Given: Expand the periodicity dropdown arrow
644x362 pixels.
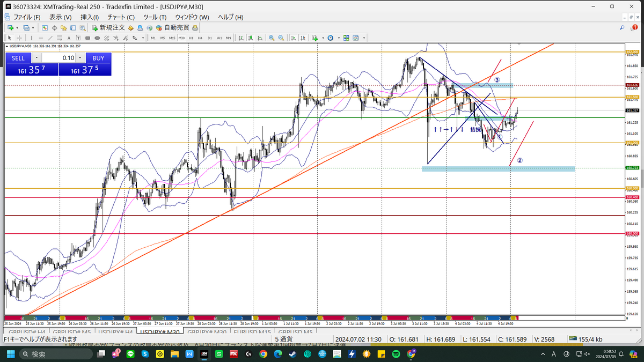Looking at the screenshot, I should click(x=339, y=38).
